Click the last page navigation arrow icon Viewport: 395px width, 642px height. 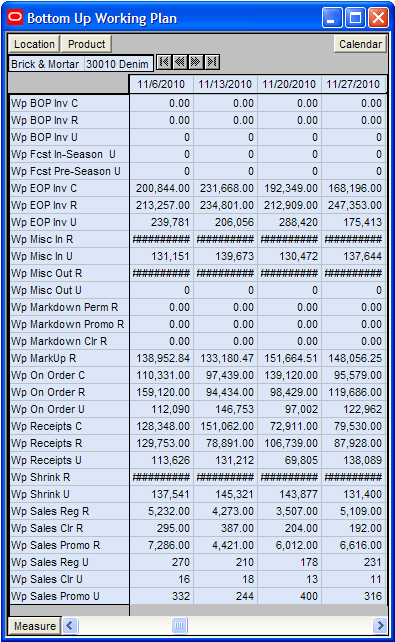pyautogui.click(x=212, y=62)
